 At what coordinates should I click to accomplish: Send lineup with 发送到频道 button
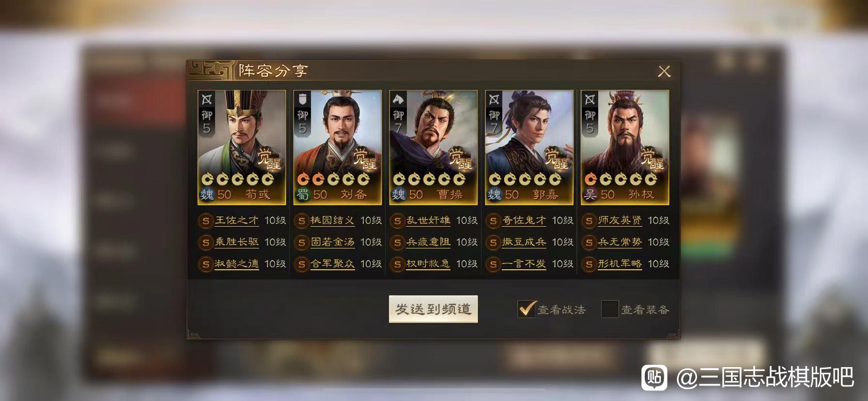point(433,309)
